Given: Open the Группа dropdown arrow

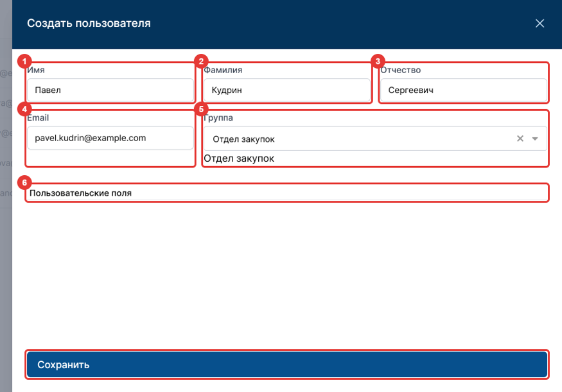Looking at the screenshot, I should coord(535,139).
